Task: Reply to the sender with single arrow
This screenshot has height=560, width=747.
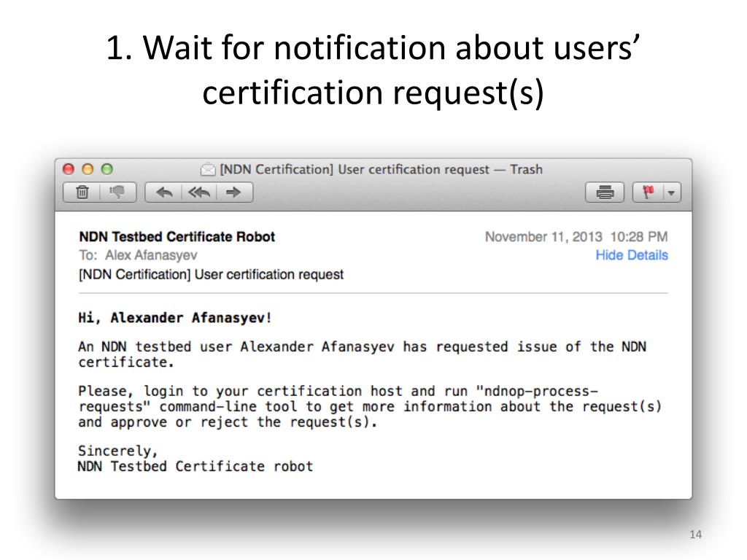Action: click(x=164, y=192)
